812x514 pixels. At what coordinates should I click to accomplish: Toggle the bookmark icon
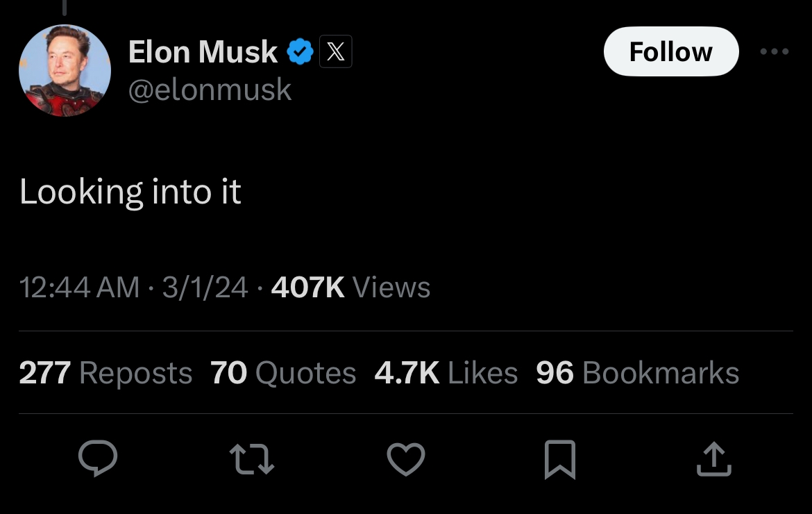click(560, 460)
